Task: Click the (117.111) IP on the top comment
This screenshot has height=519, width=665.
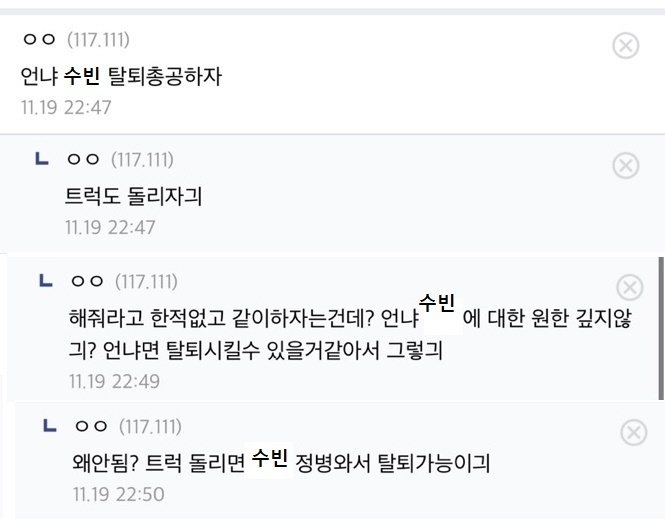Action: (x=98, y=40)
